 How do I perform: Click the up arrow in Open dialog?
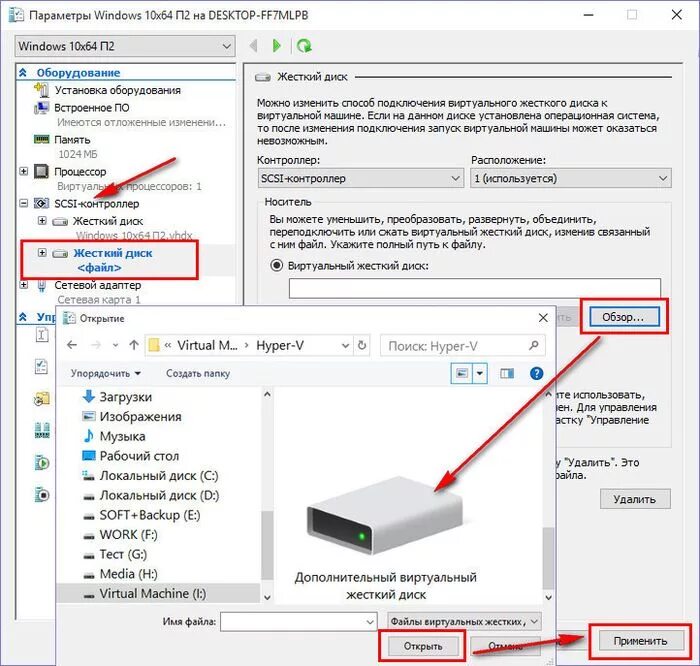click(132, 345)
